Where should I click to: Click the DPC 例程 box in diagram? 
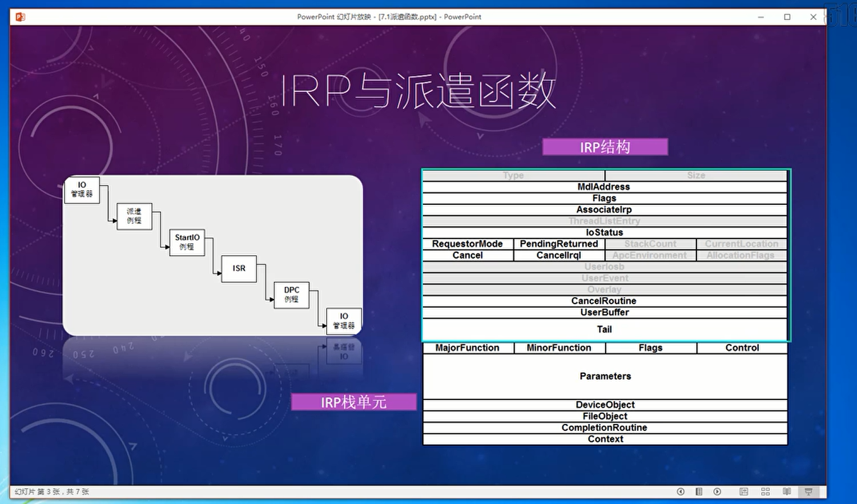click(x=291, y=295)
